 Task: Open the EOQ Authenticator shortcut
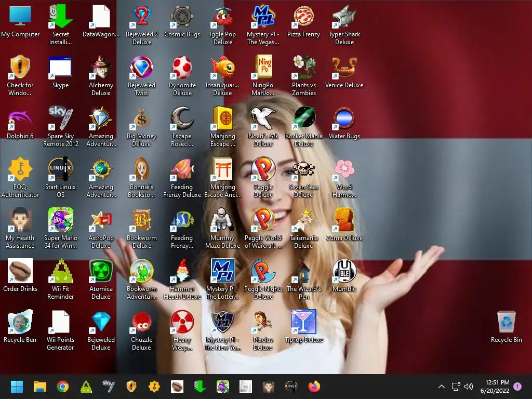20,169
